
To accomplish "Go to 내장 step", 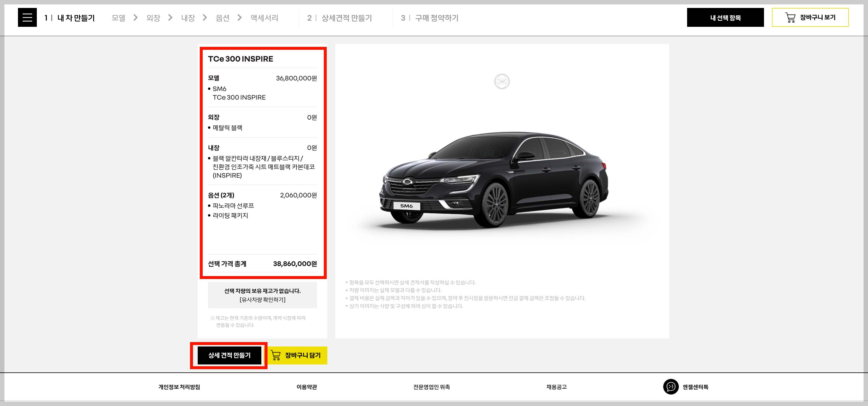I will (x=188, y=18).
